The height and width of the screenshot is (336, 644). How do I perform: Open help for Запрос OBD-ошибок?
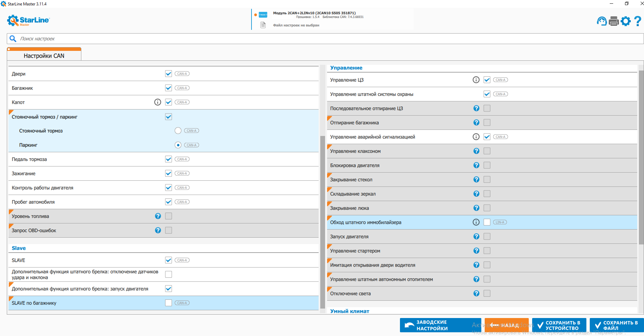click(158, 230)
